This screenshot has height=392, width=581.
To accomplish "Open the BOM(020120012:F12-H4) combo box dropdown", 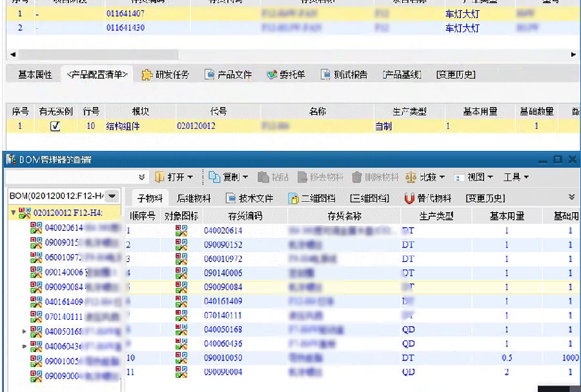I will point(112,196).
